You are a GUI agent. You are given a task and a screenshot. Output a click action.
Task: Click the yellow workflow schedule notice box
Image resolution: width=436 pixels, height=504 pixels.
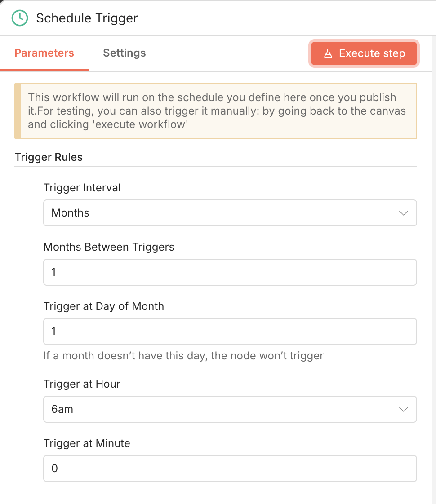coord(216,111)
